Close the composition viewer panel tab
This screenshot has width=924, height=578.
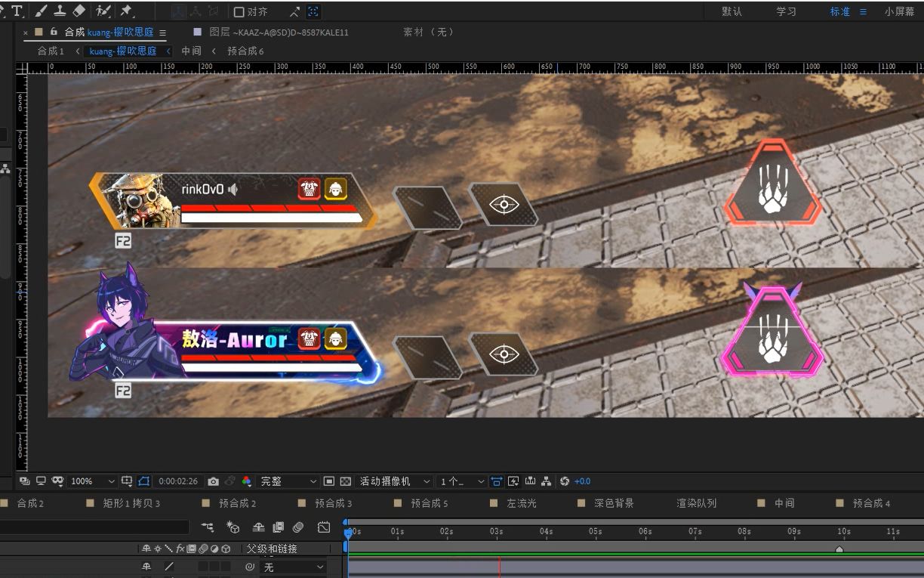(x=26, y=32)
